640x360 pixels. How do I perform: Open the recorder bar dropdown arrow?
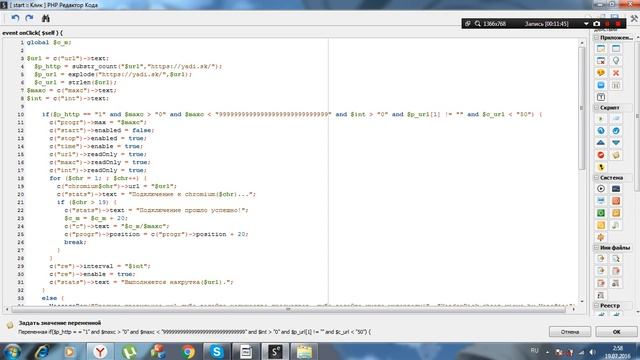coord(586,24)
